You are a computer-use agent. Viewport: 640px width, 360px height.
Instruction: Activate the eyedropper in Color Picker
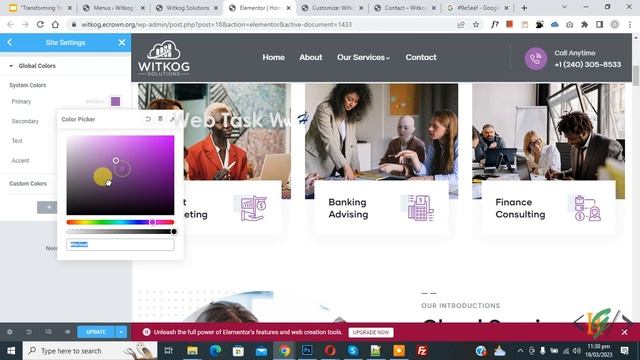coord(172,119)
